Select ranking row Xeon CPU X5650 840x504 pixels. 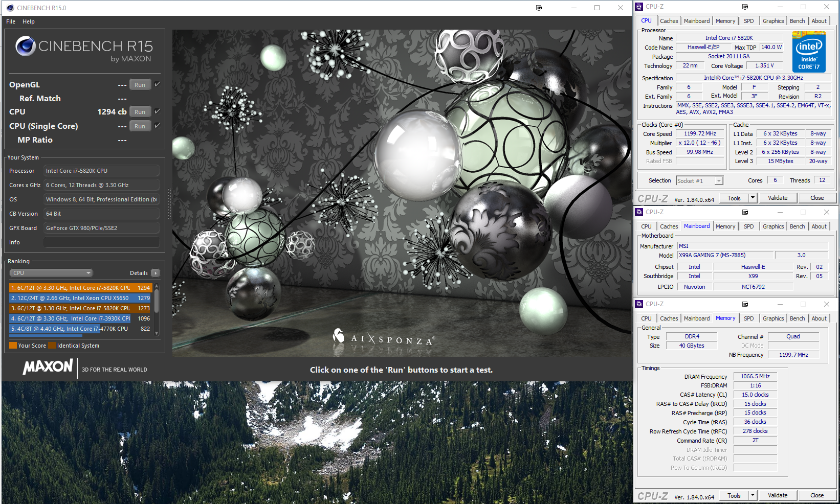80,298
